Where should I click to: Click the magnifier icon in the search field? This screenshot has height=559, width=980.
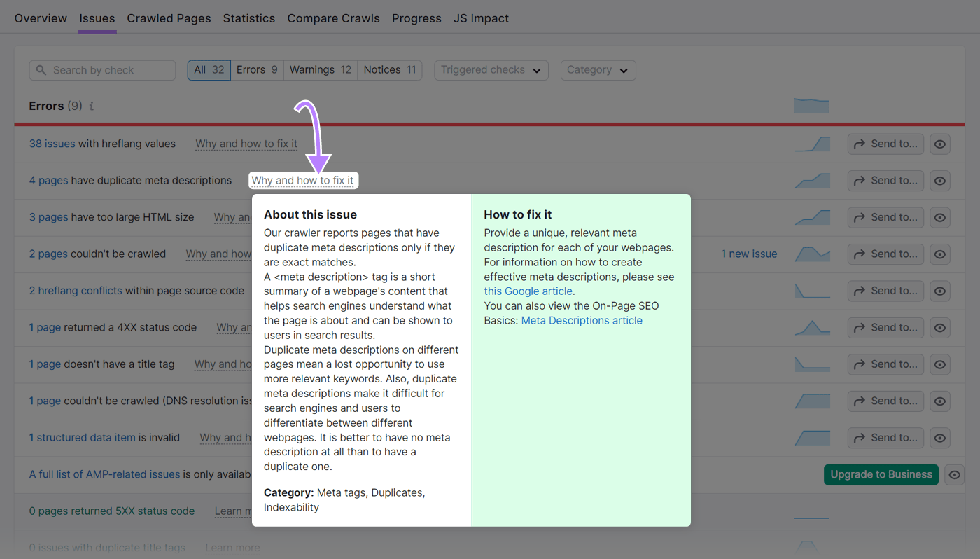[x=41, y=70]
